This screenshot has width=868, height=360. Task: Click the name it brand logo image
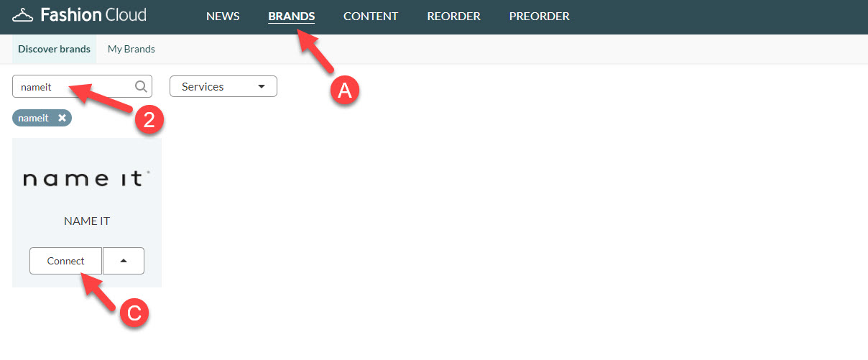coord(87,178)
